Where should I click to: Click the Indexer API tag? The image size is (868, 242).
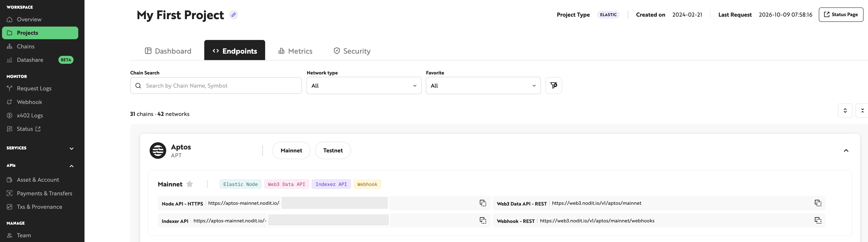[x=331, y=184]
